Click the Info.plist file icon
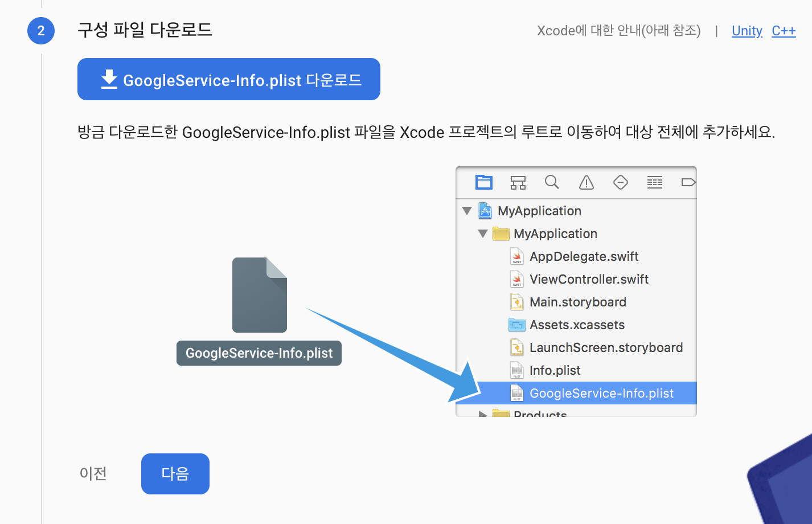Viewport: 812px width, 524px height. (x=517, y=370)
